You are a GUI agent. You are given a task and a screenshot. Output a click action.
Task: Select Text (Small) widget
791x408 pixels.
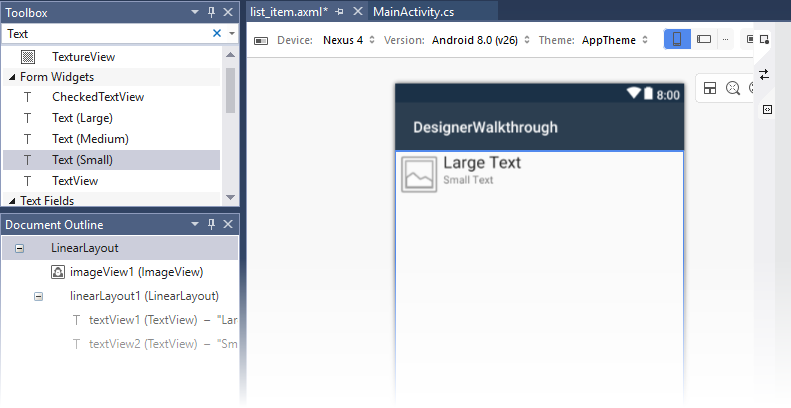tap(111, 160)
